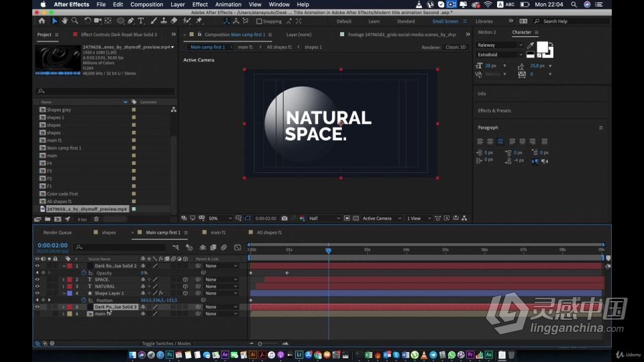644x362 pixels.
Task: Toggle 3D layer switch for NATURAL layer
Action: 185,286
